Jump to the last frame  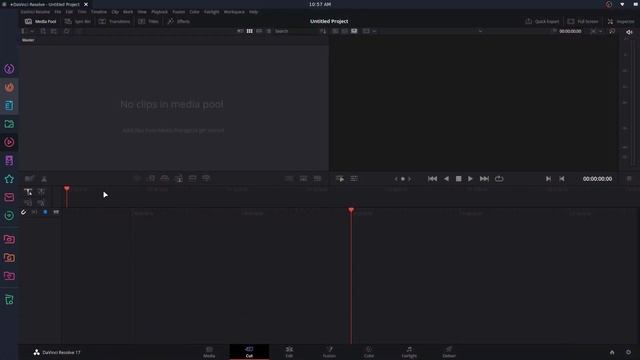click(484, 179)
